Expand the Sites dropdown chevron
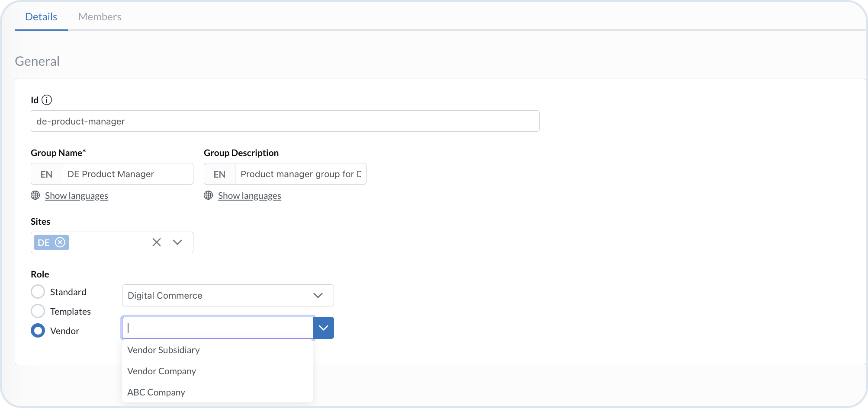Image resolution: width=868 pixels, height=408 pixels. [177, 242]
